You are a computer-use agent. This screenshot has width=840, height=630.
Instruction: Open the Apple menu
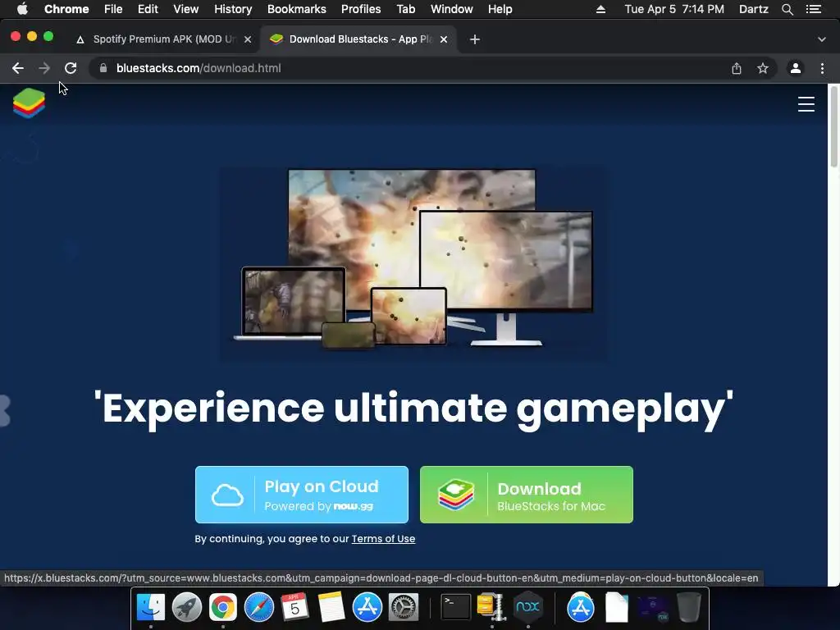click(x=22, y=9)
